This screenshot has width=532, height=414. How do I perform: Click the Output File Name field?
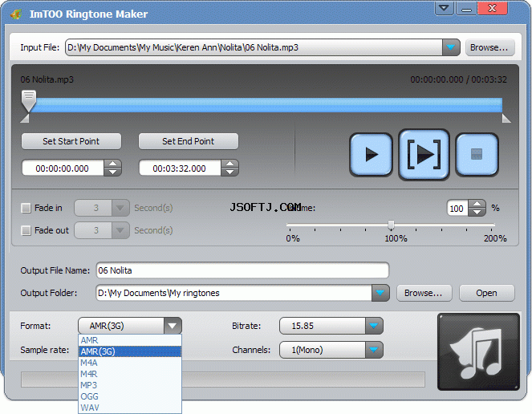pyautogui.click(x=242, y=270)
